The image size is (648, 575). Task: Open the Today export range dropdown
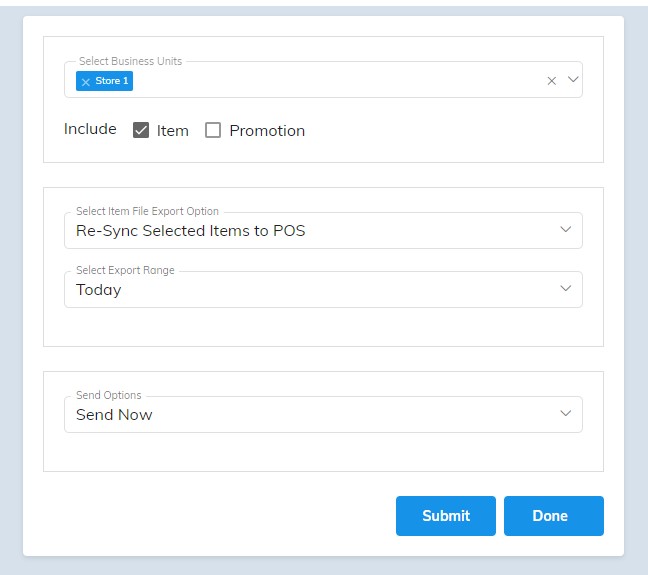[x=323, y=289]
